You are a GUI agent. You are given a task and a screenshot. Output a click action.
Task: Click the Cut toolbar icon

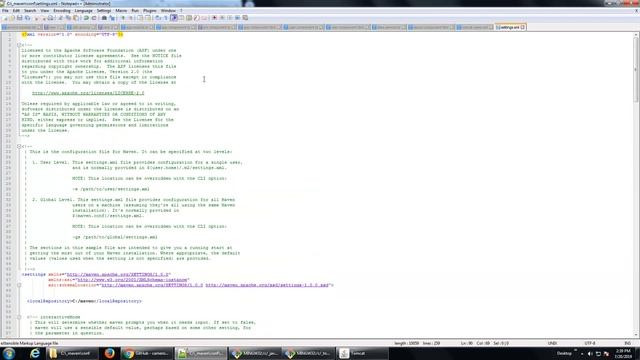[60, 18]
